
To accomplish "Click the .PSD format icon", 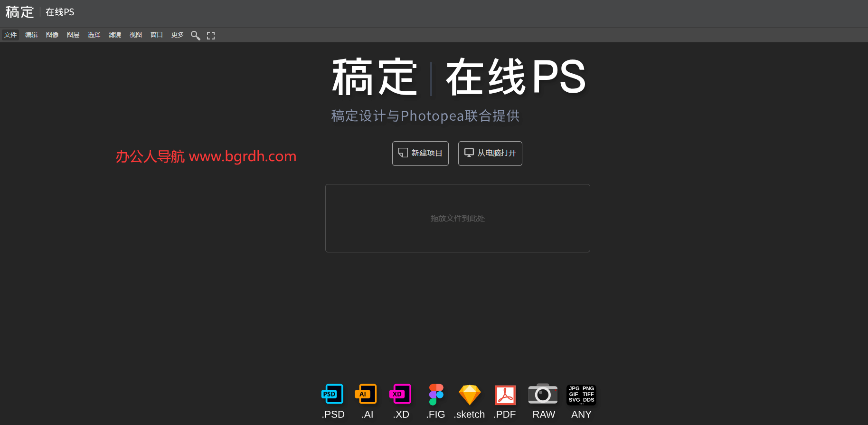I will 332,394.
